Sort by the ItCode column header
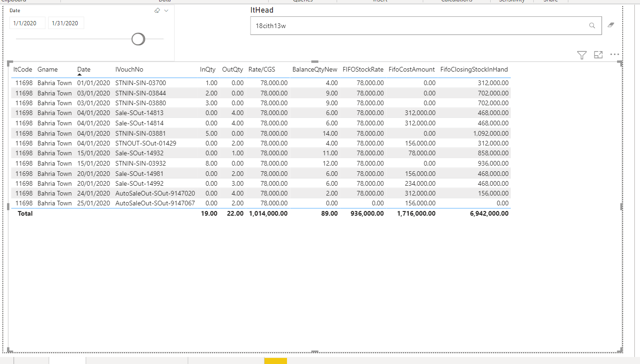 (23, 69)
